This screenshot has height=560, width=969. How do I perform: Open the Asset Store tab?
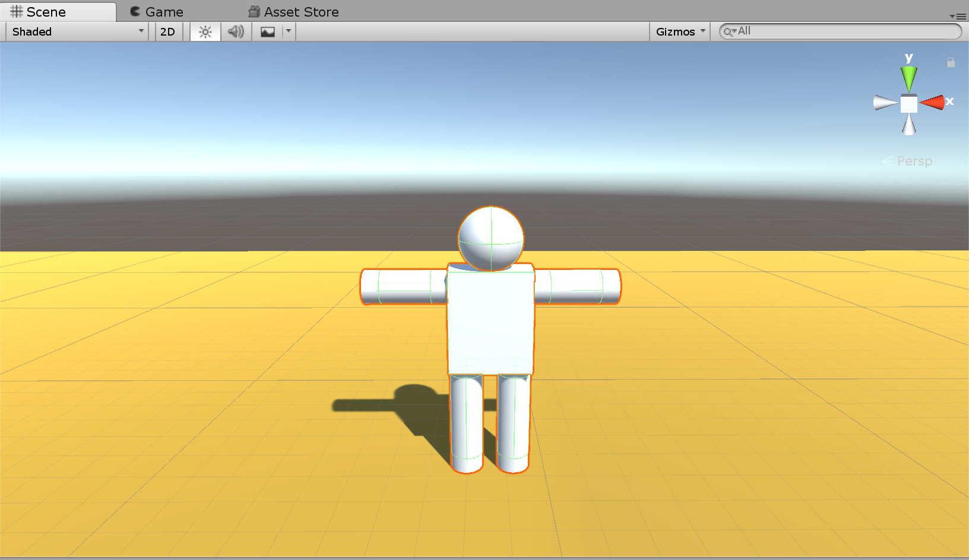pos(294,12)
